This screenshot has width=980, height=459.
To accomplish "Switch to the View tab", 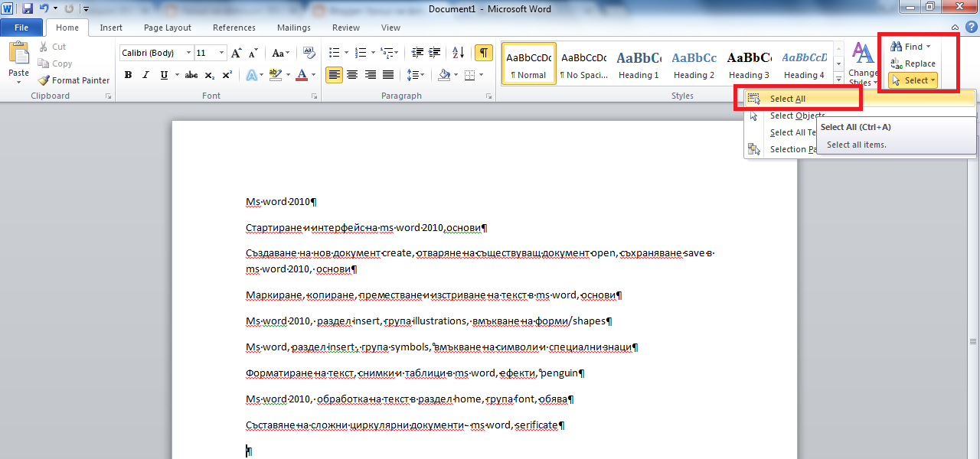I will pos(390,28).
